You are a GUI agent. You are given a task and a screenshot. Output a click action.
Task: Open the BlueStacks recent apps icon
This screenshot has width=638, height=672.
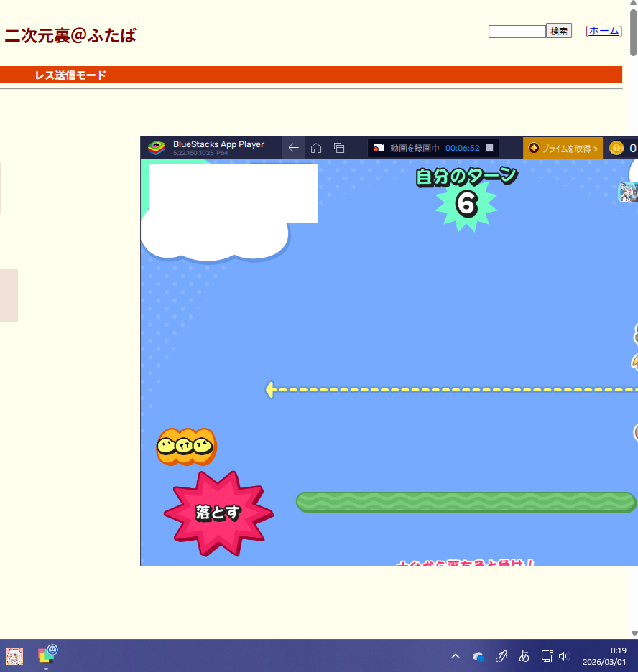[x=339, y=148]
